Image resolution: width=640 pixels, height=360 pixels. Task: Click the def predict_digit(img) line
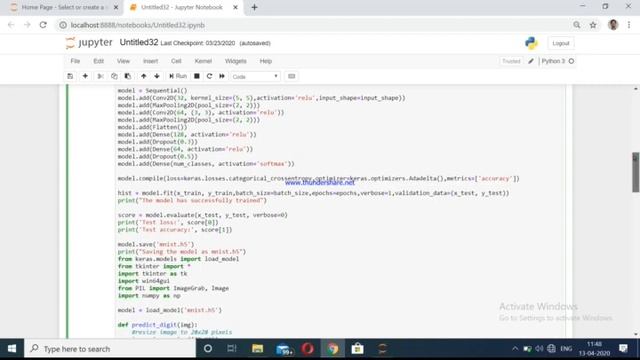pos(157,324)
